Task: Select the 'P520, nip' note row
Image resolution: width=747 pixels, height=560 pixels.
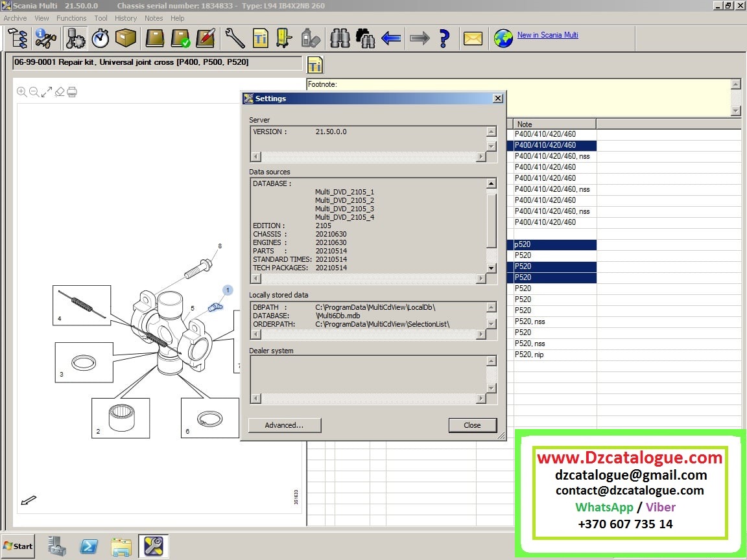Action: (x=554, y=355)
